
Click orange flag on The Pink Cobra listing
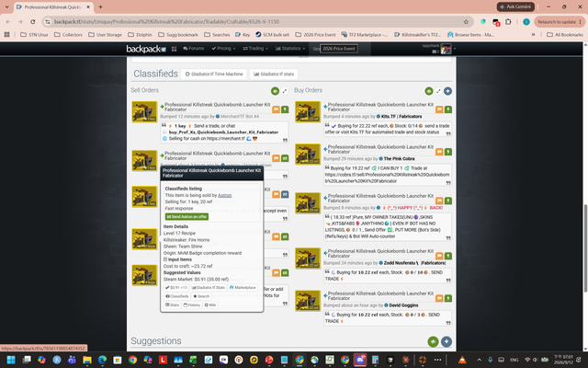coord(439,152)
